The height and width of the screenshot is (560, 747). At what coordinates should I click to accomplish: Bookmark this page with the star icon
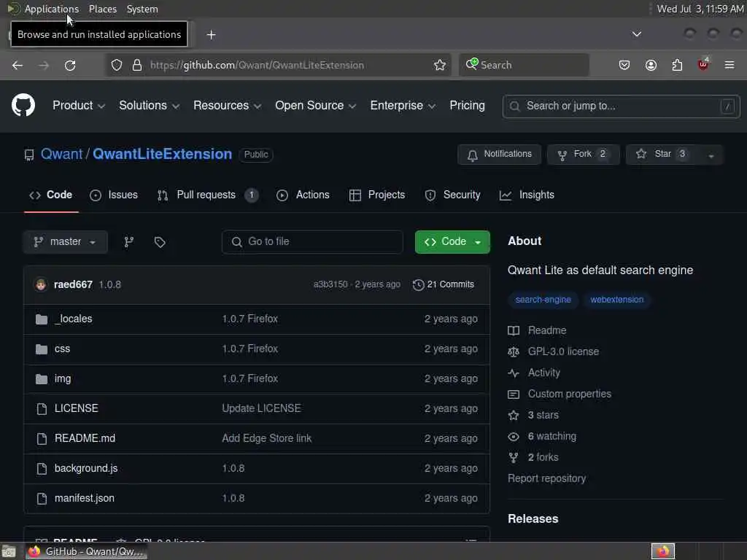click(x=440, y=65)
